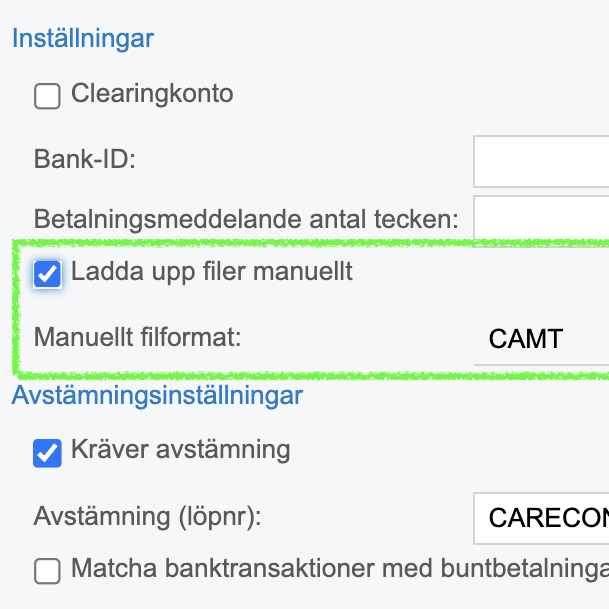Click the Ladda upp filer manuellt label
The image size is (609, 609).
point(212,271)
